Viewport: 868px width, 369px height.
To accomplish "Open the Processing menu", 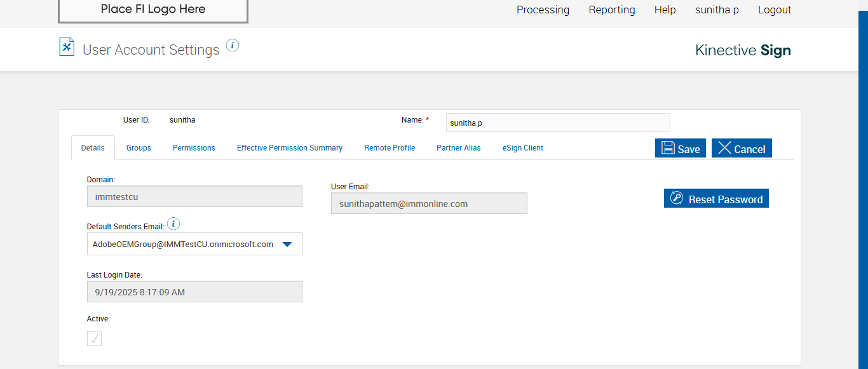I will coord(543,10).
